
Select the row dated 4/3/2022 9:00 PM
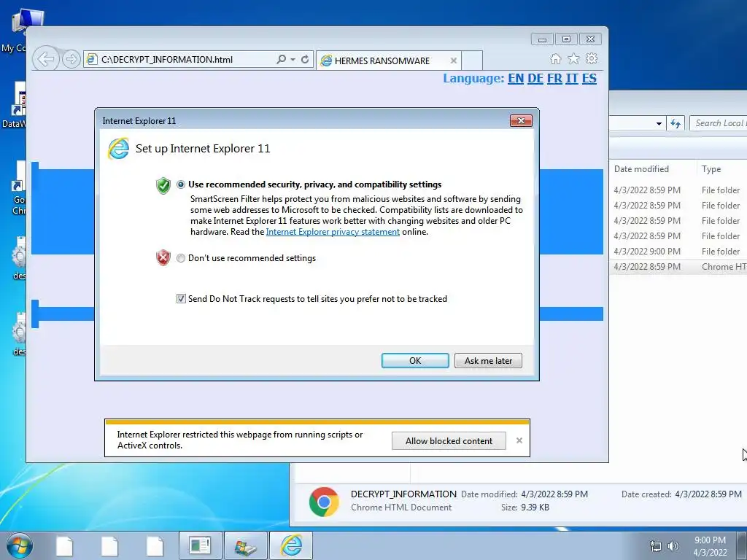pyautogui.click(x=678, y=252)
